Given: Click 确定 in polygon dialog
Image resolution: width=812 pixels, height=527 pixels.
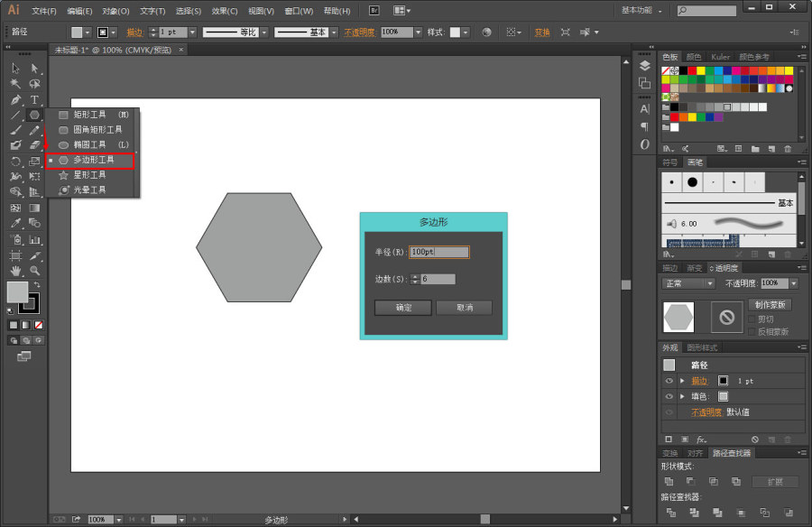Looking at the screenshot, I should pos(403,308).
